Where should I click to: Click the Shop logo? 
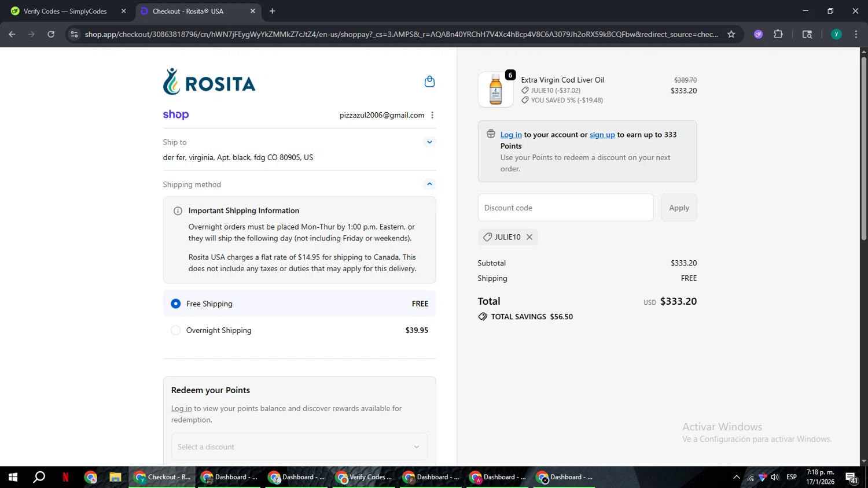click(x=176, y=114)
